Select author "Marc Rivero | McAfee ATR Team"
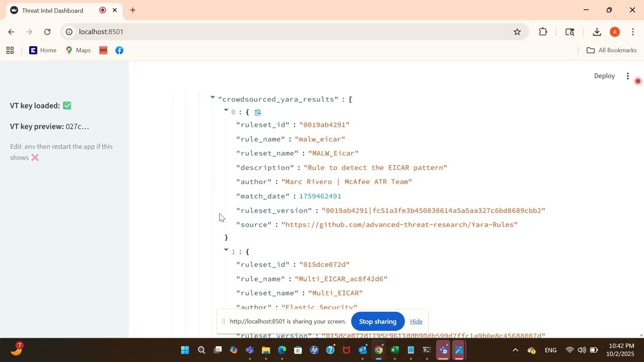Screen dimensions: 644x362 (x=347, y=182)
